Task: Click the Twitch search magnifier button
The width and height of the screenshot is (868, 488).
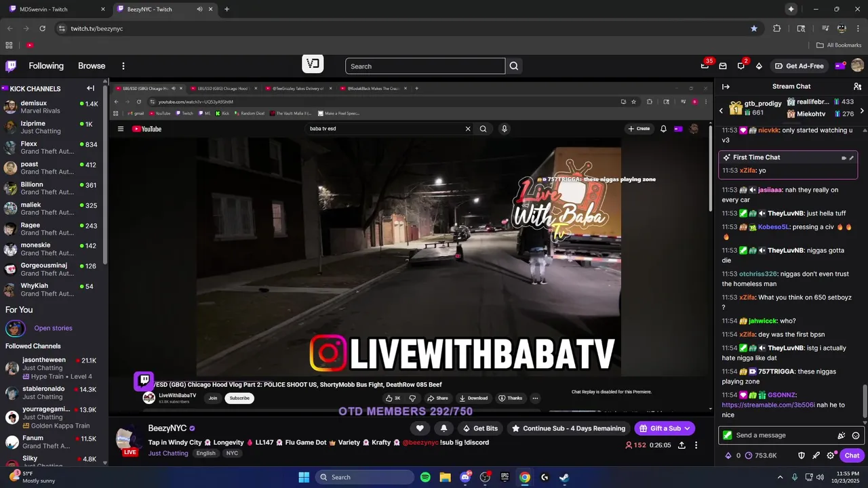Action: pos(514,66)
